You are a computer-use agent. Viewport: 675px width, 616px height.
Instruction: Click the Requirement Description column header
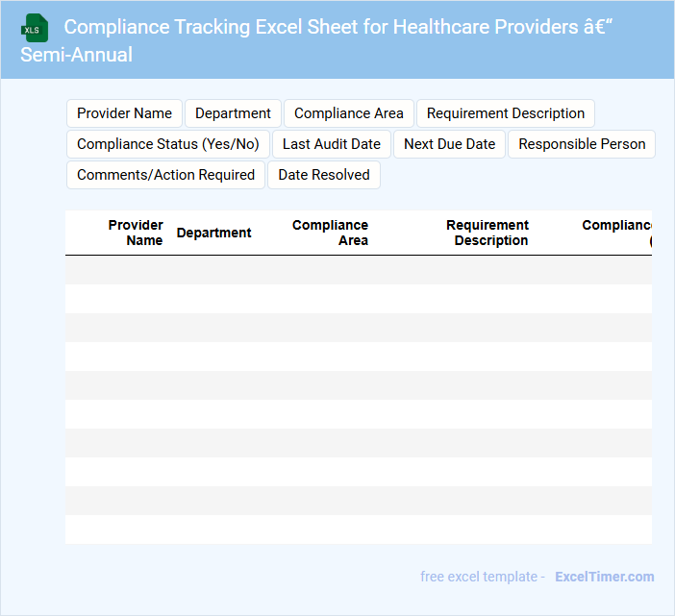487,233
